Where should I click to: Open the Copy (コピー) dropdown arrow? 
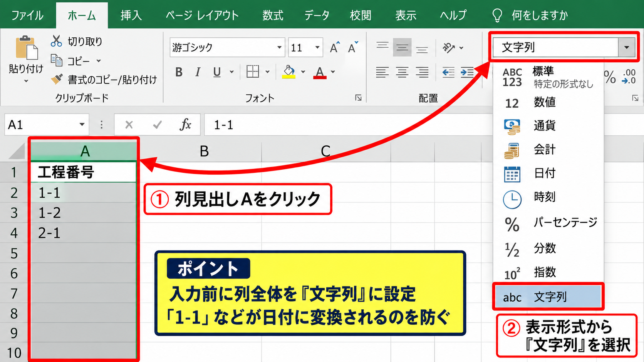tap(99, 61)
